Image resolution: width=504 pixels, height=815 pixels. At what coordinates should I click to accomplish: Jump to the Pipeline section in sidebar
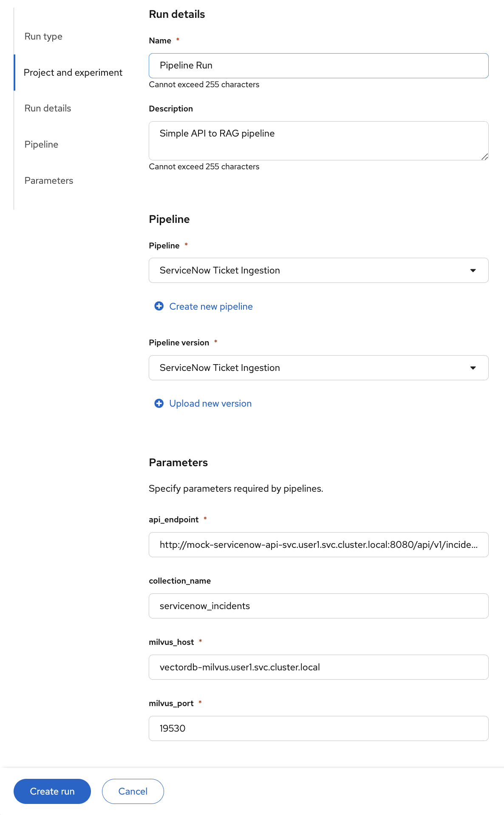[41, 144]
